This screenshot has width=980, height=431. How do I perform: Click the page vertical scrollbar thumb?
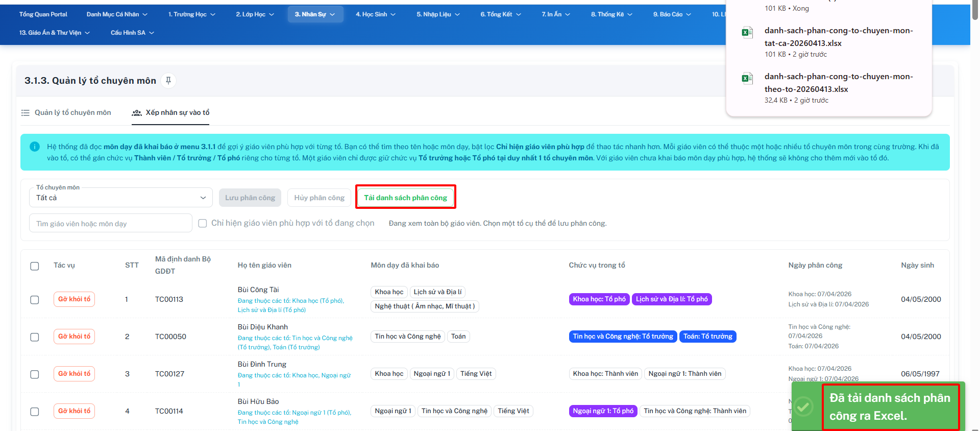tap(975, 10)
